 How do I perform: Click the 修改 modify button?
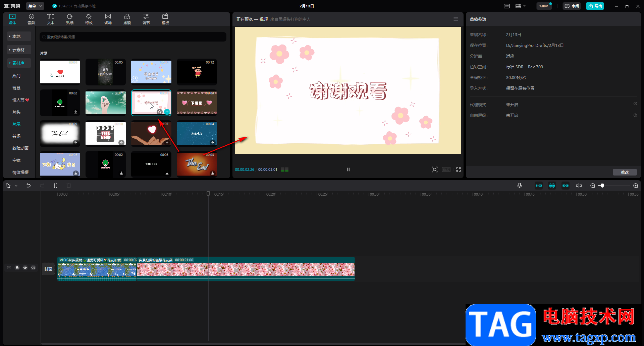tap(625, 172)
